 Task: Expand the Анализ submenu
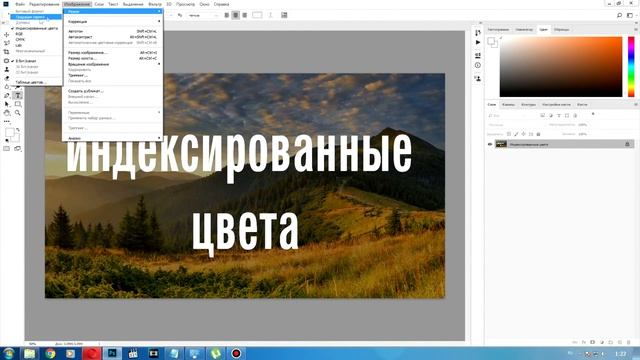pos(113,138)
